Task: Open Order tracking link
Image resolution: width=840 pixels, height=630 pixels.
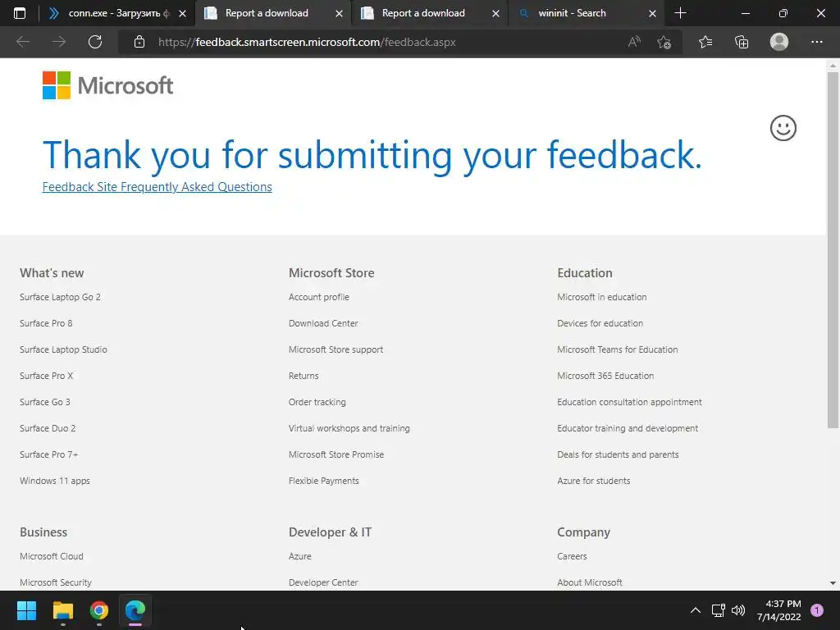Action: click(x=317, y=402)
